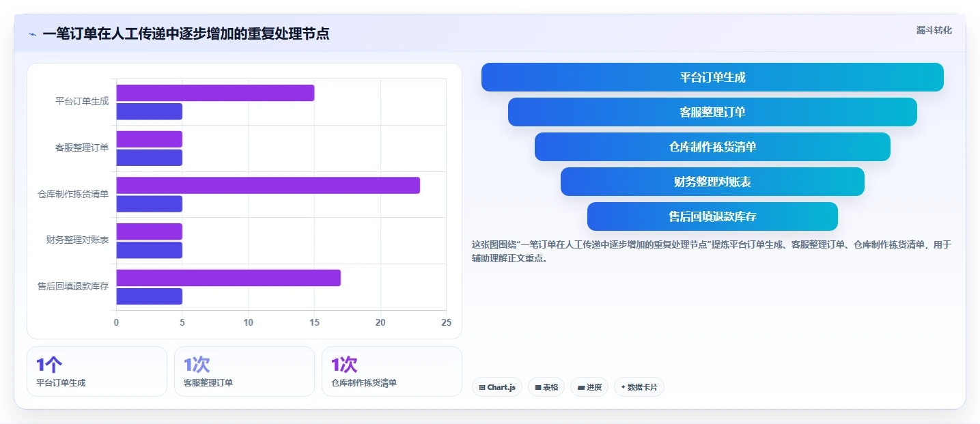Select the 客服整理订单 funnel stage
The width and height of the screenshot is (980, 424).
click(x=712, y=112)
